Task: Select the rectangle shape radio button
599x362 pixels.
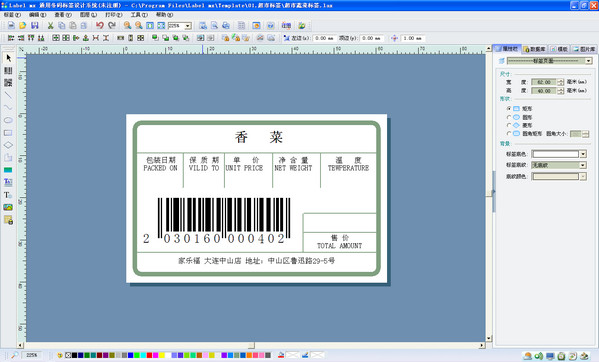Action: (509, 109)
